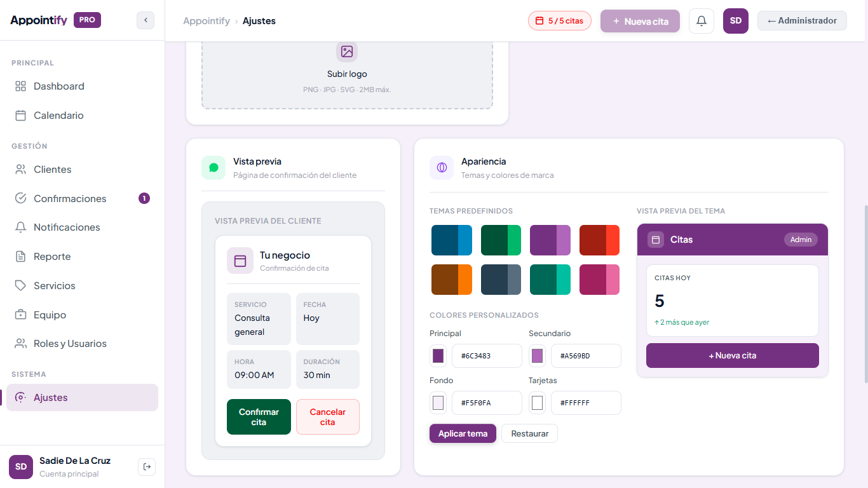This screenshot has width=868, height=488.
Task: Click the Notificaciones bell icon in sidebar
Action: click(21, 227)
